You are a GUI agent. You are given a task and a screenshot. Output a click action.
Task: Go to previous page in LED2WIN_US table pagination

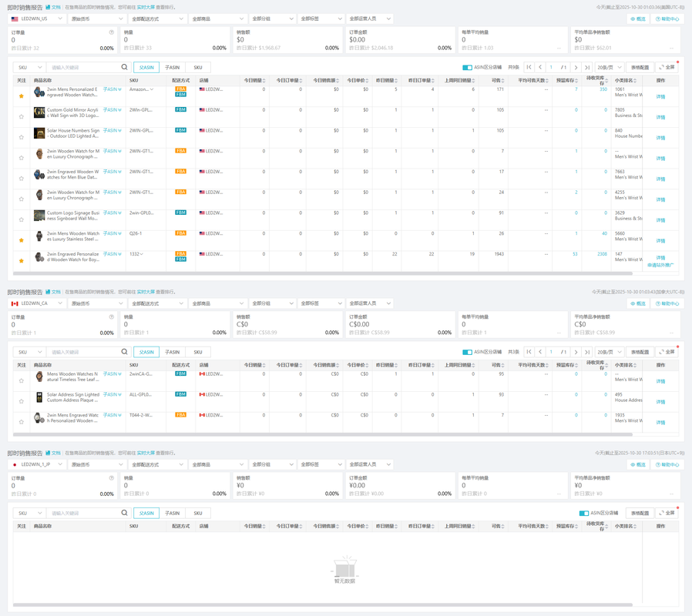[540, 67]
